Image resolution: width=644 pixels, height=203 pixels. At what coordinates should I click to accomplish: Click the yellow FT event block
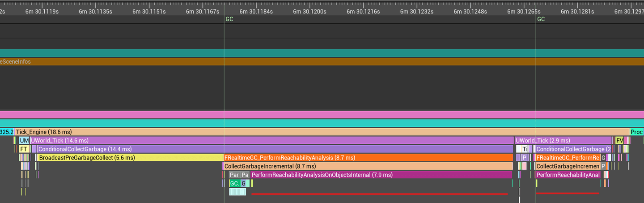coord(24,149)
